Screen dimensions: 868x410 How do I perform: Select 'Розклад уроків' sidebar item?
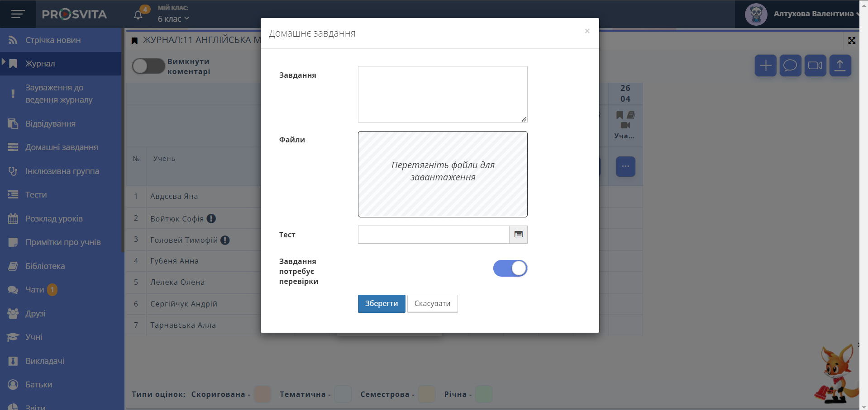(54, 219)
